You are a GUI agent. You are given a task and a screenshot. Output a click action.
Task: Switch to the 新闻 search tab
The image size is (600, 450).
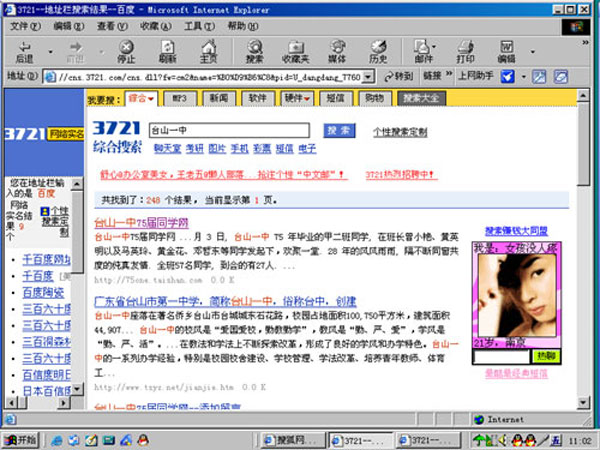tap(219, 99)
